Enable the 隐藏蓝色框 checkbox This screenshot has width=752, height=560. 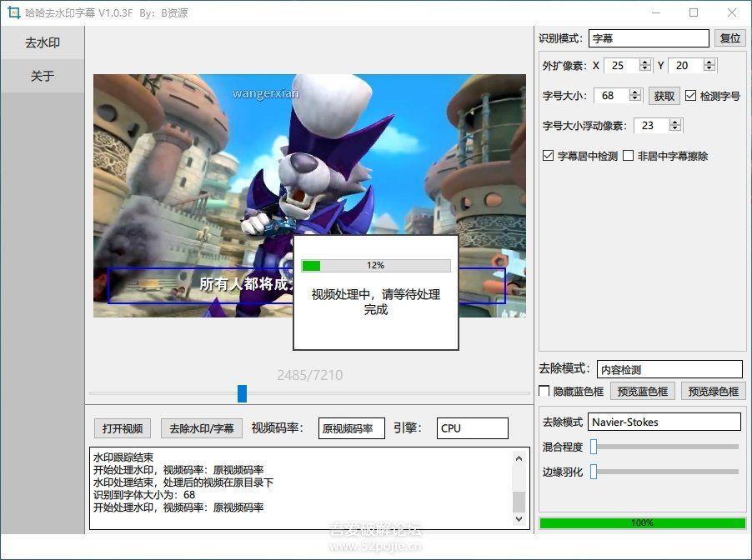542,390
